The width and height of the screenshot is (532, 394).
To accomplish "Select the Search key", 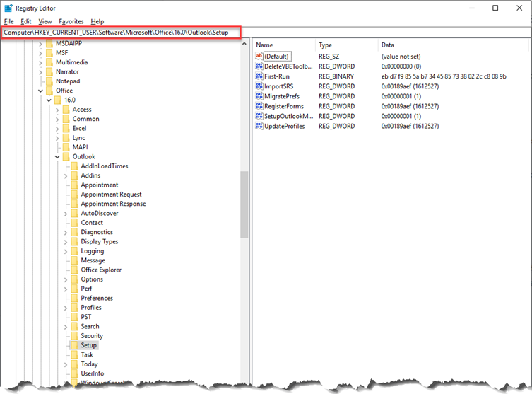I will [90, 327].
